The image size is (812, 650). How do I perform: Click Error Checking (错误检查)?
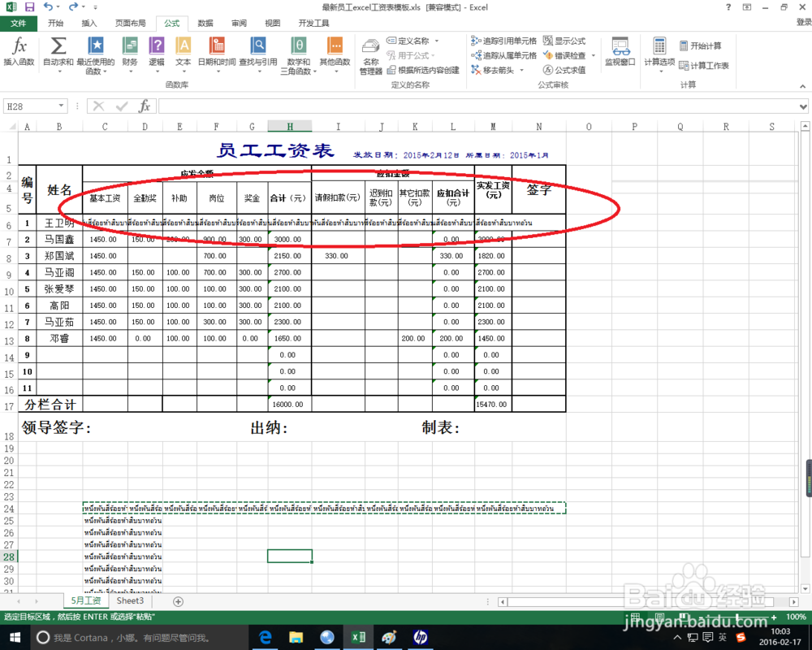click(564, 55)
